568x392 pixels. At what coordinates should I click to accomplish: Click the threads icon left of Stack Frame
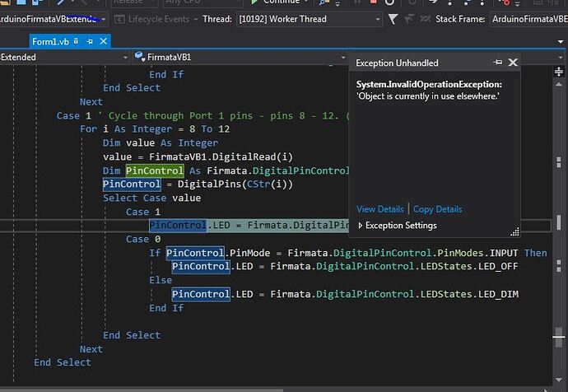(425, 18)
